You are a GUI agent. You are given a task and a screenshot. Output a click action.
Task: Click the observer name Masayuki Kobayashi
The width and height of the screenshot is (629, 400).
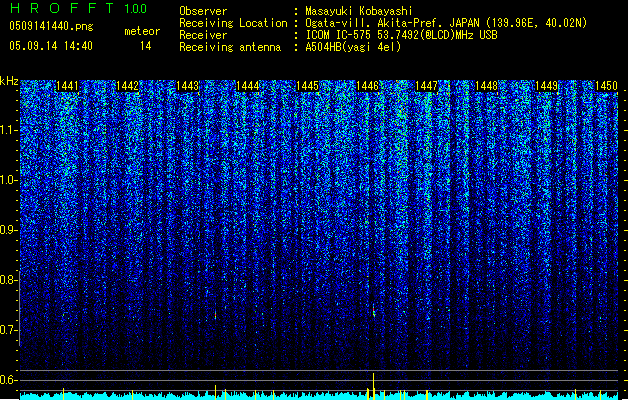click(x=359, y=11)
